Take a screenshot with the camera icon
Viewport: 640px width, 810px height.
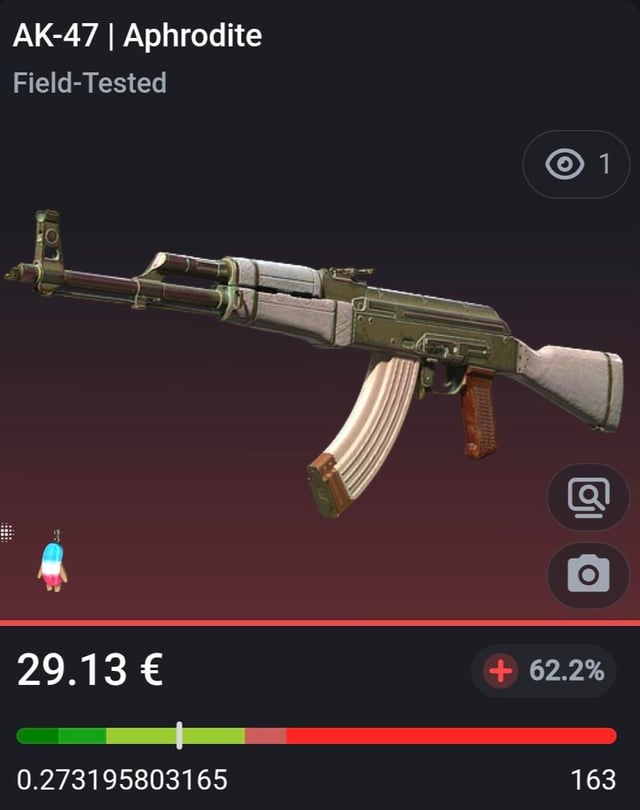point(588,574)
